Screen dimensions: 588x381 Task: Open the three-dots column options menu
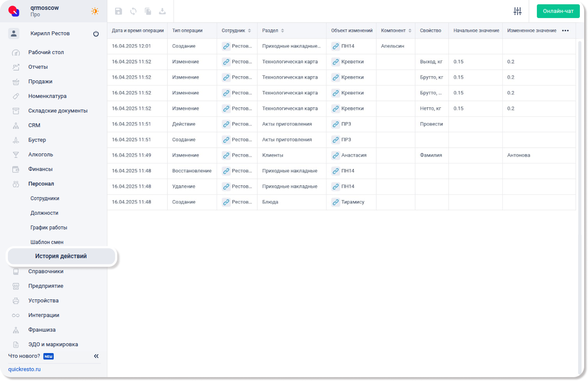click(x=565, y=31)
